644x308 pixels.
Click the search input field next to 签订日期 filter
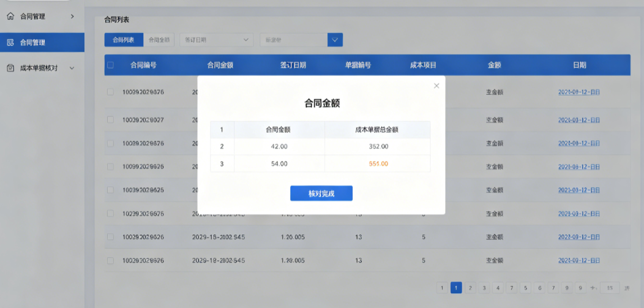(x=294, y=40)
